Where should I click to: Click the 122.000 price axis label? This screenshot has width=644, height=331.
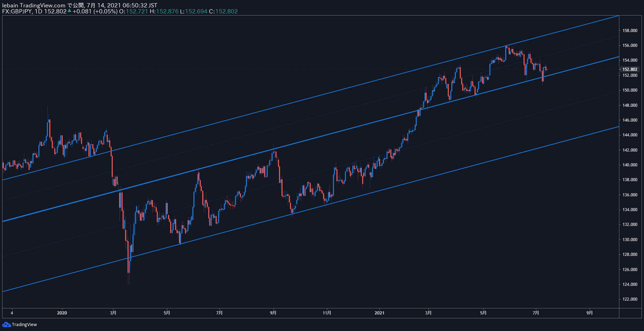pos(630,299)
